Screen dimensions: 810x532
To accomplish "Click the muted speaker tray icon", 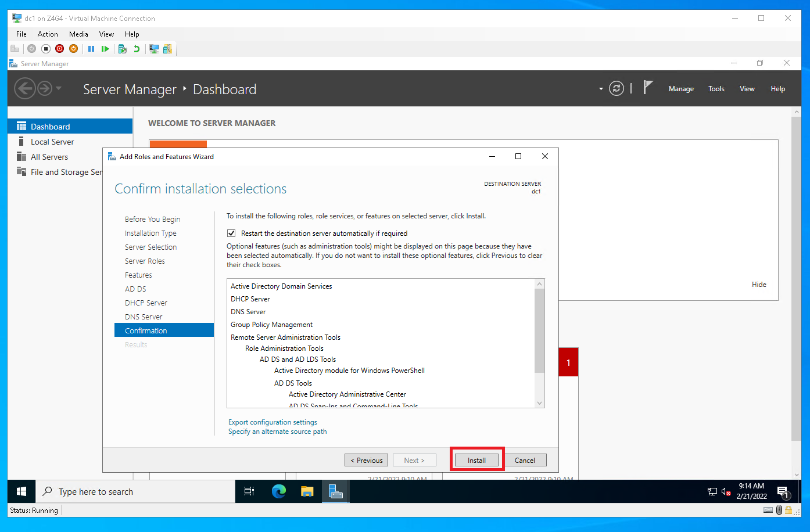I will pyautogui.click(x=726, y=492).
